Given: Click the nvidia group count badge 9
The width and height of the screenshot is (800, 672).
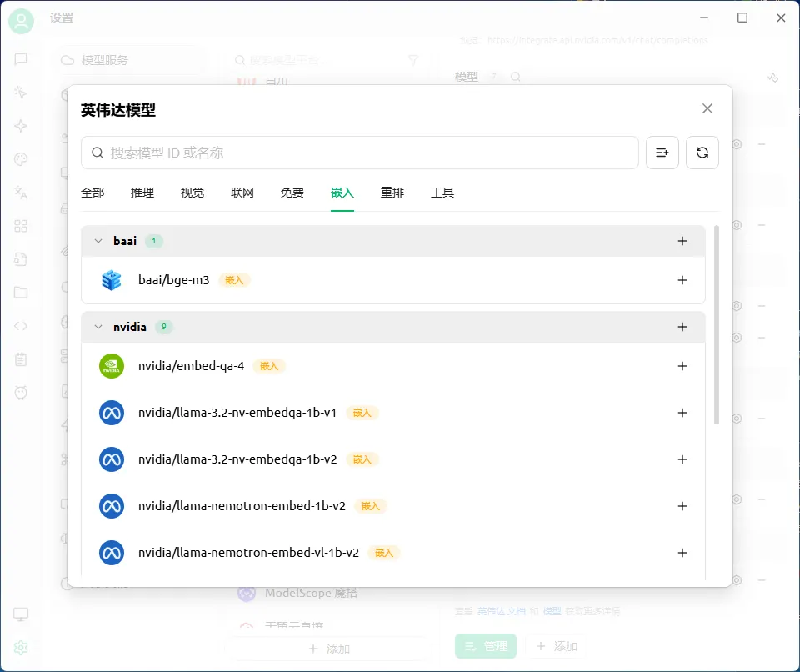Looking at the screenshot, I should (164, 327).
